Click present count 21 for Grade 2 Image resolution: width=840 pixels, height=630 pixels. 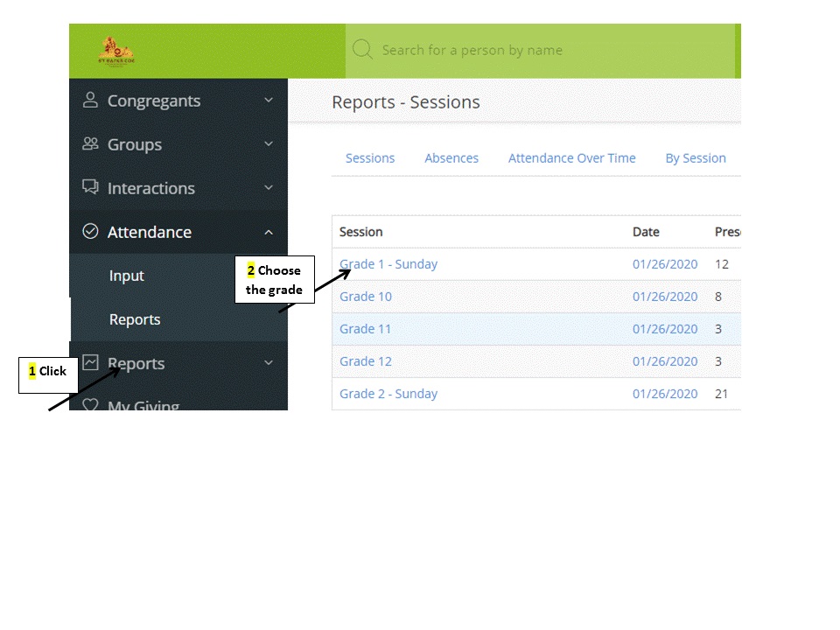[x=721, y=394]
